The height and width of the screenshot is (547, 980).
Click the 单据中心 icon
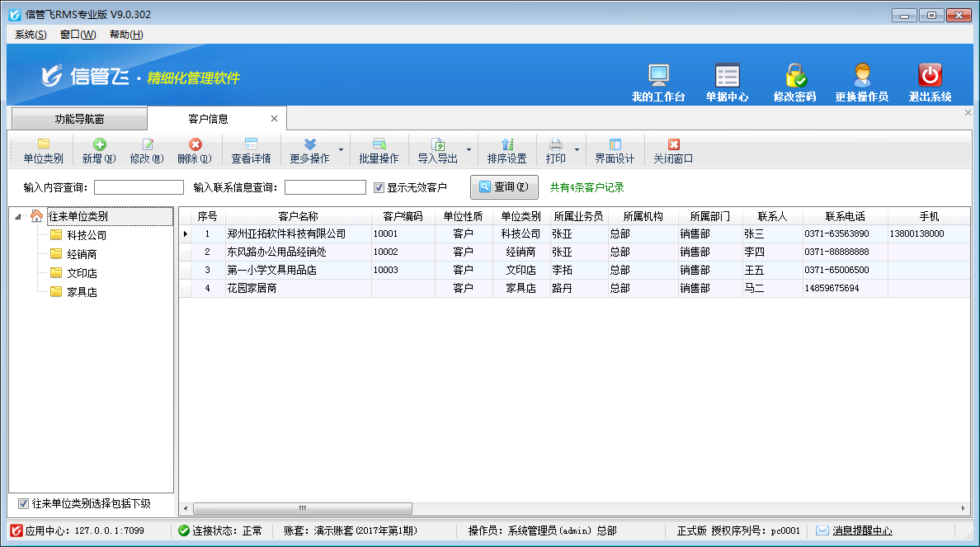[728, 78]
